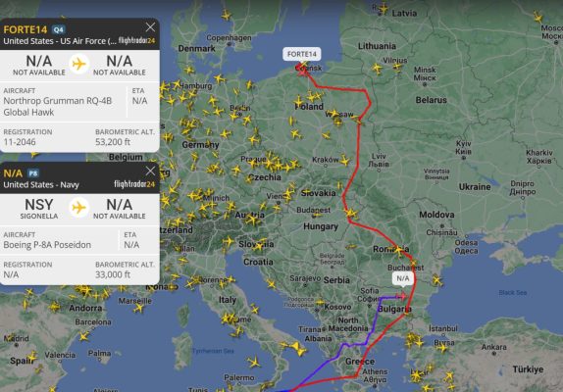The width and height of the screenshot is (563, 392).
Task: Select the red P-8A aircraft icon in Bulgaria
Action: [401, 296]
